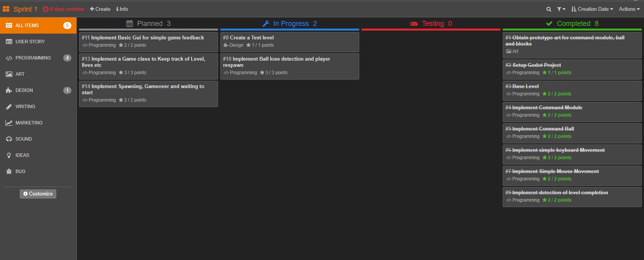644x260 pixels.
Task: Select Writing category in sidebar
Action: tap(38, 107)
